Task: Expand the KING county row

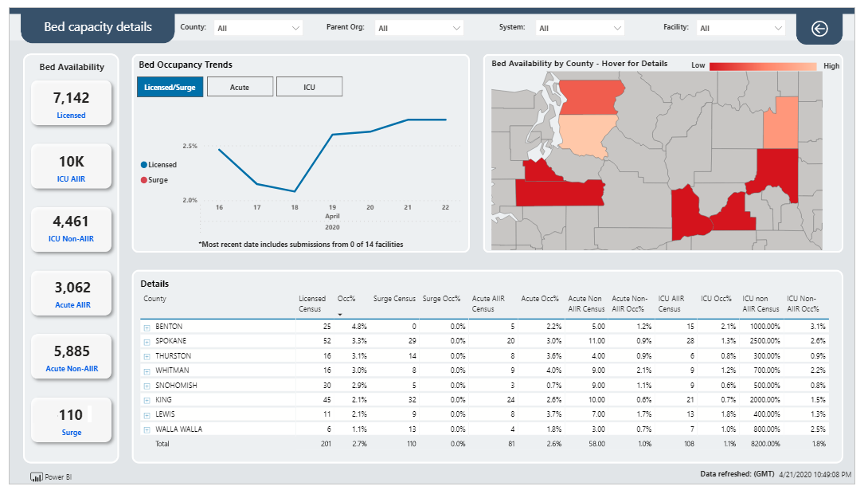Action: point(147,401)
